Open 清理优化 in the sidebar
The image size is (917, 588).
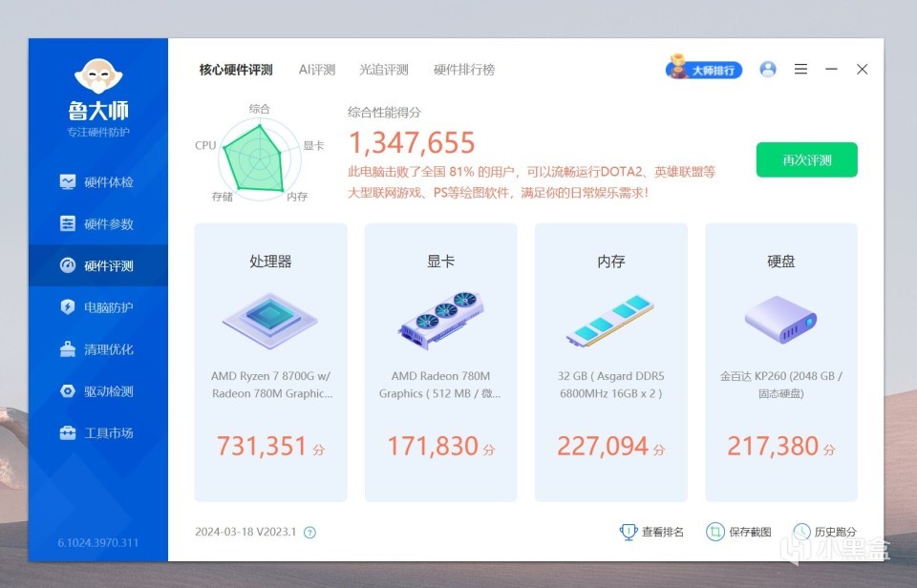point(97,349)
